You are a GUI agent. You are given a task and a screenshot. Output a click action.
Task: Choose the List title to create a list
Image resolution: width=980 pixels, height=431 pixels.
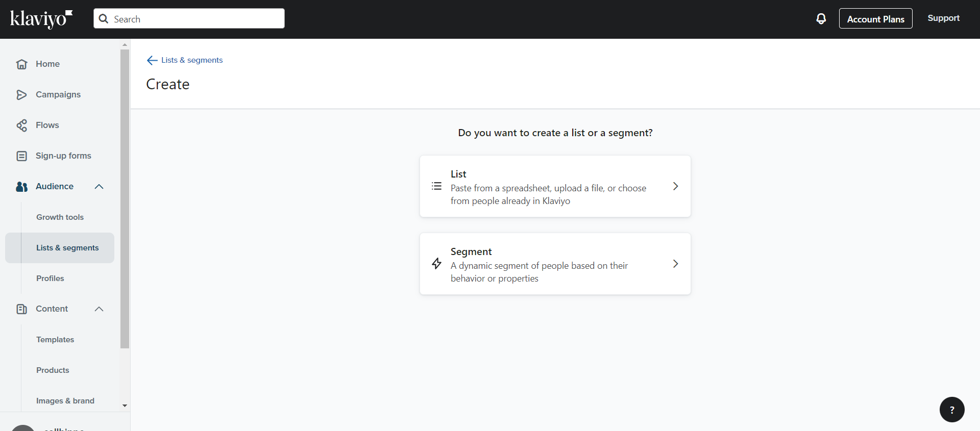tap(458, 174)
